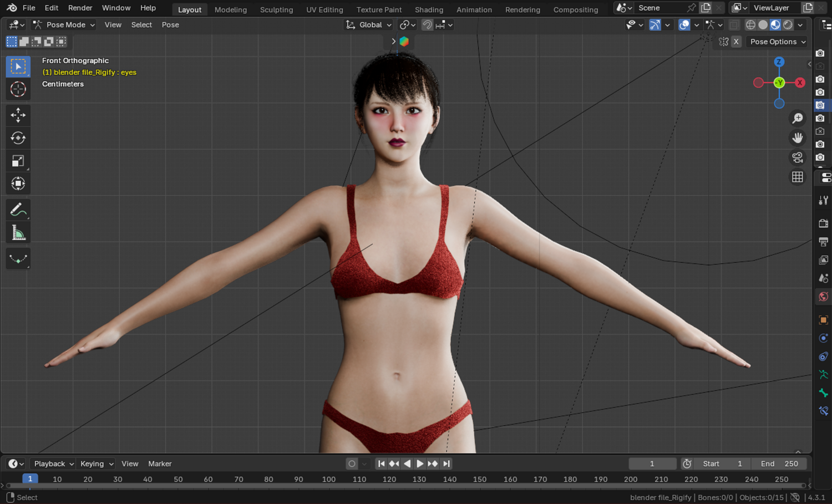The image size is (832, 504).
Task: Activate the Breakdowner pose tool
Action: point(18,258)
